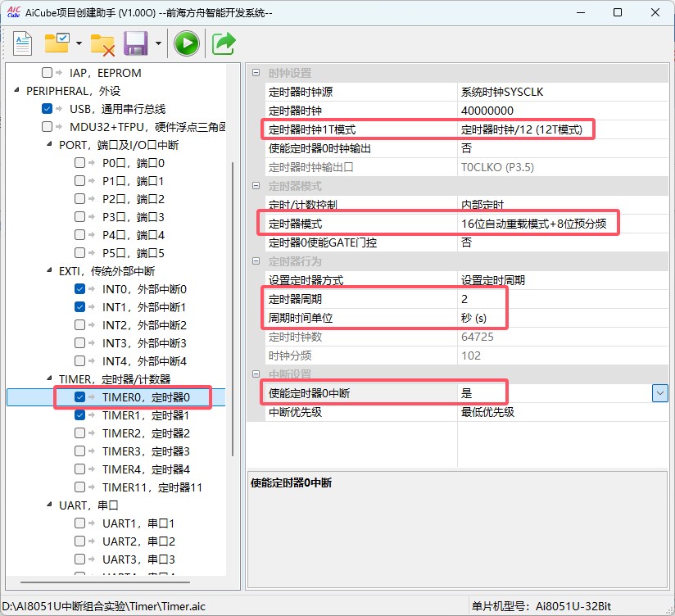
Task: Click the green run/generate play button
Action: pyautogui.click(x=187, y=43)
